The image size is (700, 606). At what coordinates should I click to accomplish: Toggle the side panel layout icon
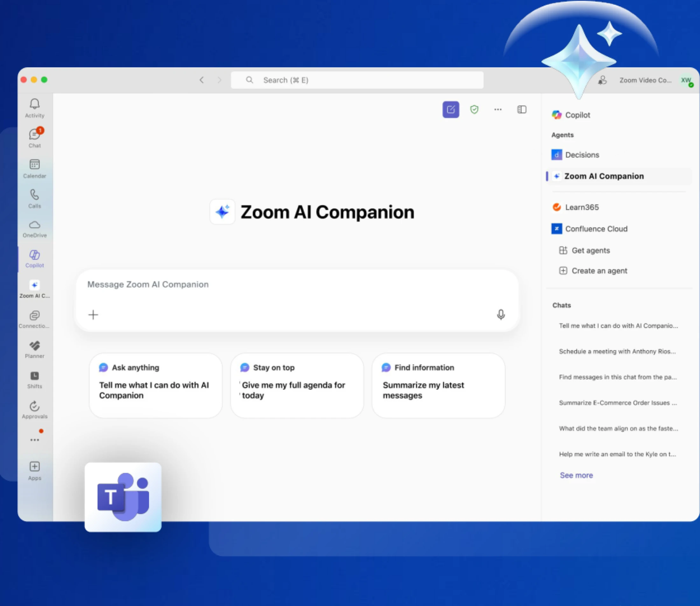click(x=522, y=110)
